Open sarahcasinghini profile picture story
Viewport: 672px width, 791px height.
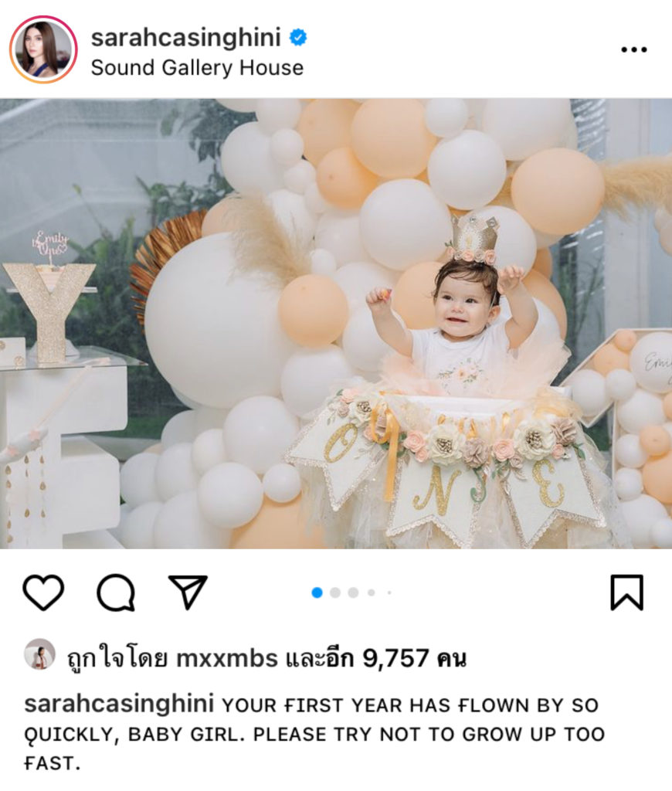[43, 49]
